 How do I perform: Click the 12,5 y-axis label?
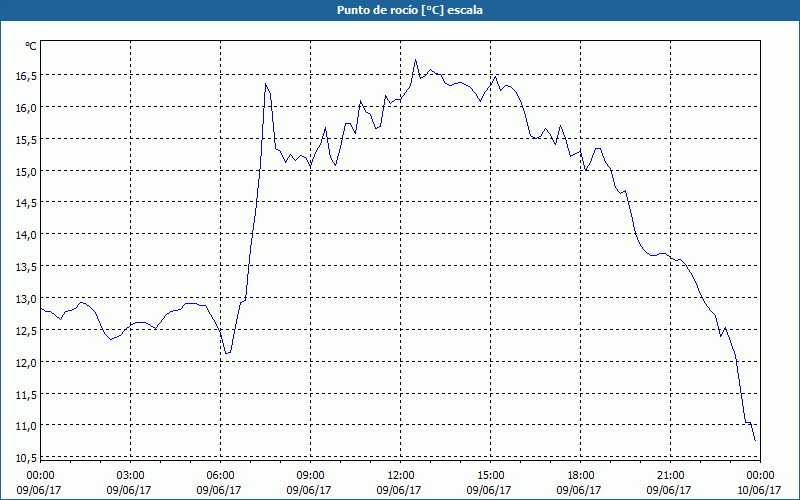[26, 330]
